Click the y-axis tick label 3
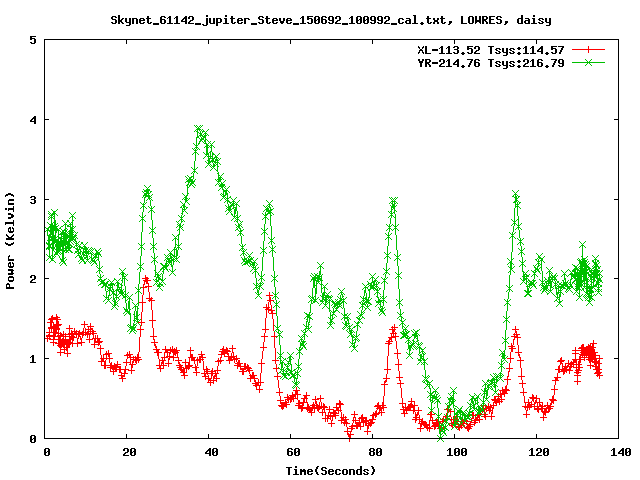640x480 pixels. point(34,199)
